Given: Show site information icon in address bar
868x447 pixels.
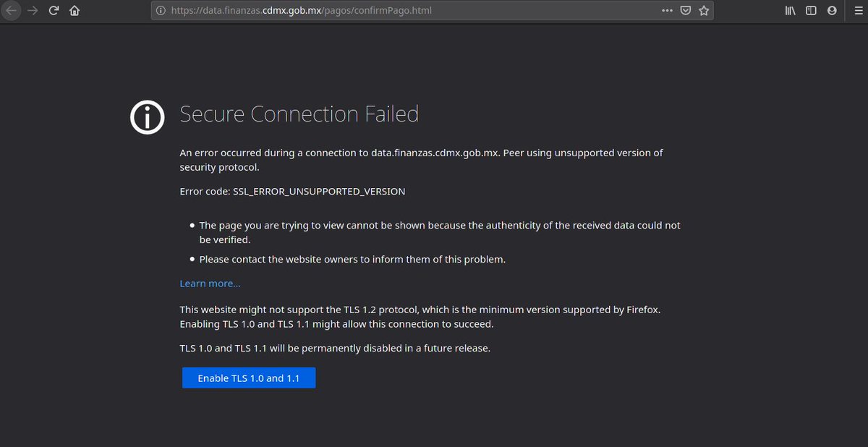Looking at the screenshot, I should (161, 11).
